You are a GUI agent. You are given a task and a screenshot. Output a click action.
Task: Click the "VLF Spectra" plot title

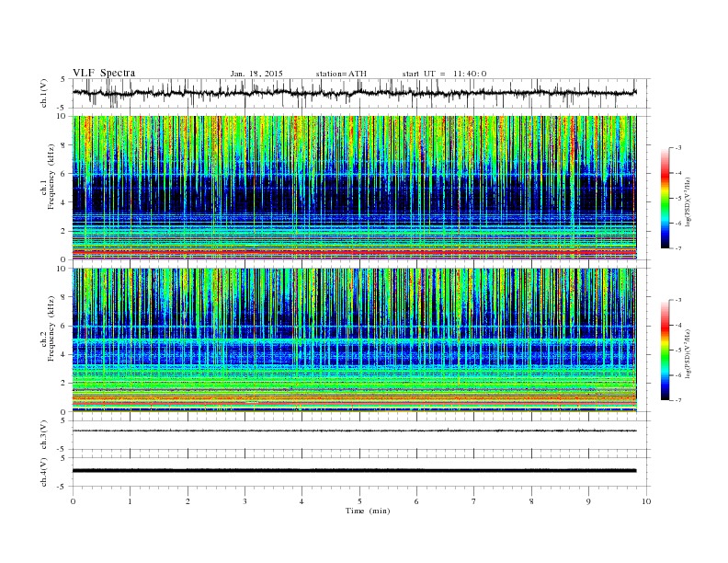pos(104,73)
